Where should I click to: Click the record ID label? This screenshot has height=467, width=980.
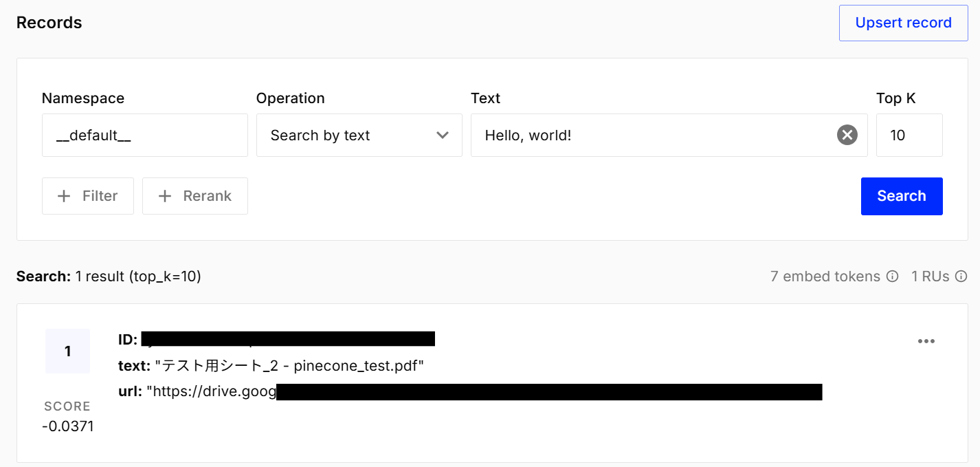tap(128, 339)
